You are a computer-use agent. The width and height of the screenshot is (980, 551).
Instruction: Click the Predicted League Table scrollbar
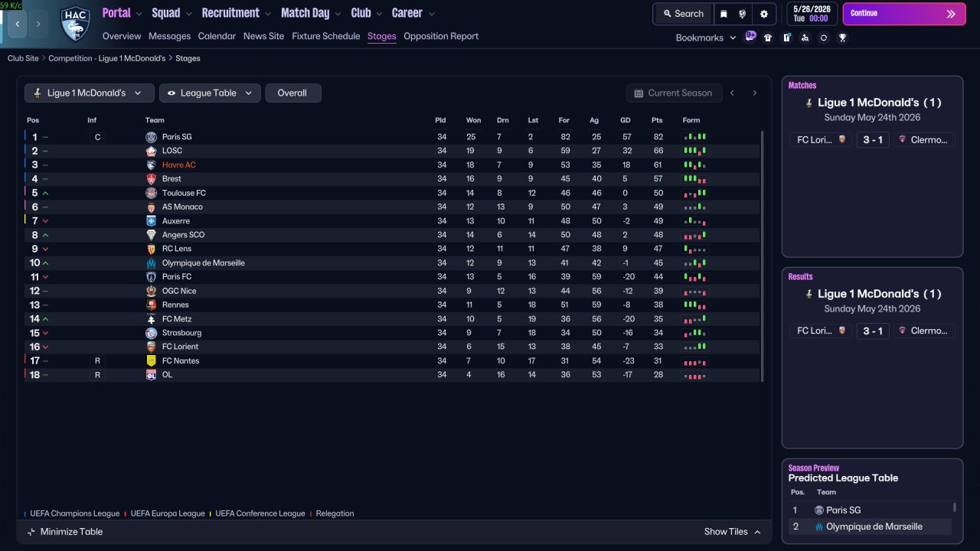[955, 507]
